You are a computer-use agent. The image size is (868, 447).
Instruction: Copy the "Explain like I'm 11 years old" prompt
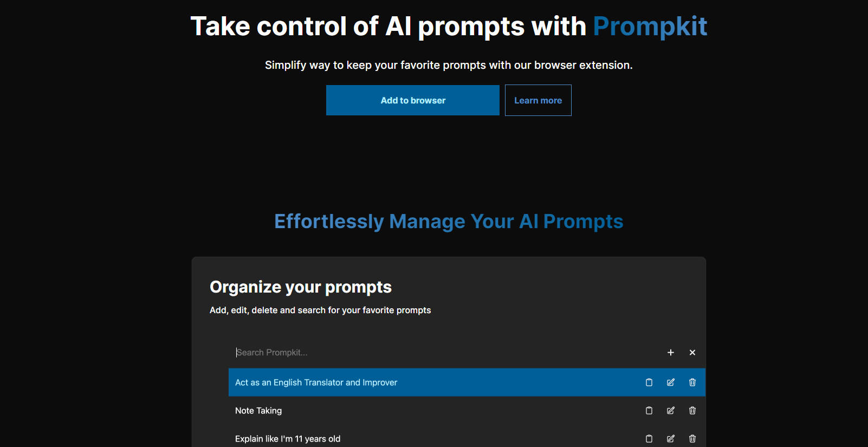[x=649, y=438]
